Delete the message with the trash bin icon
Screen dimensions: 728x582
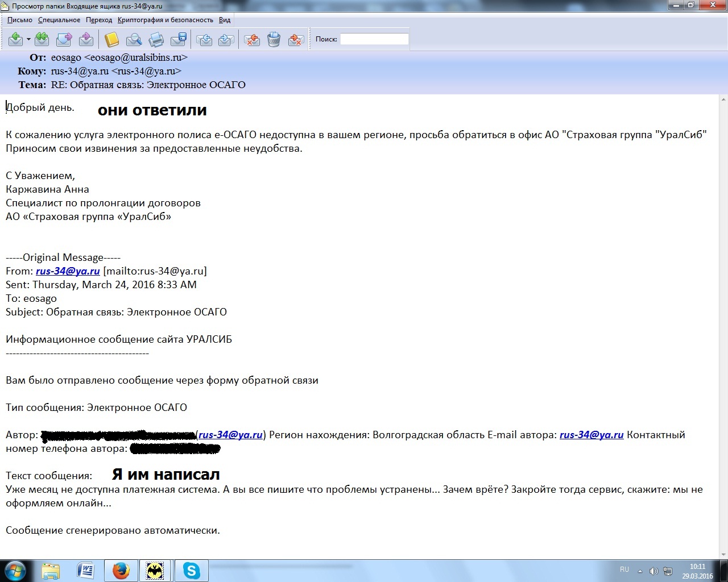tap(274, 39)
